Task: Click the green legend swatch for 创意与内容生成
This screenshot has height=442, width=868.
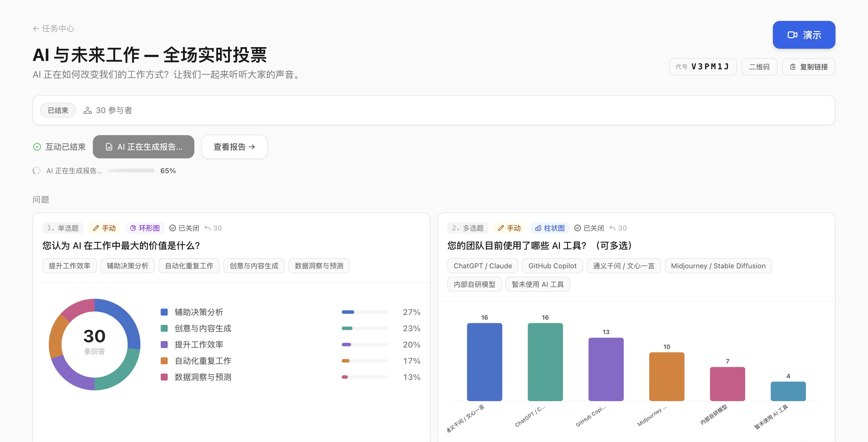Action: pyautogui.click(x=164, y=329)
